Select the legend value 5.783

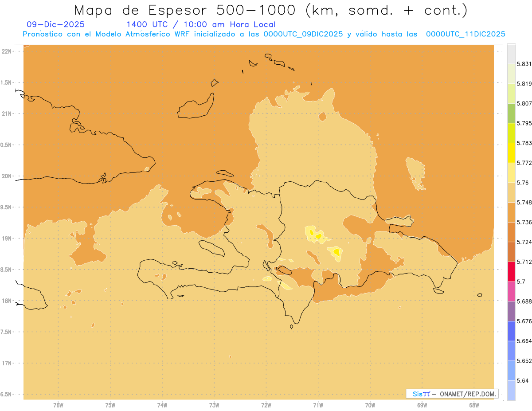[x=524, y=143]
